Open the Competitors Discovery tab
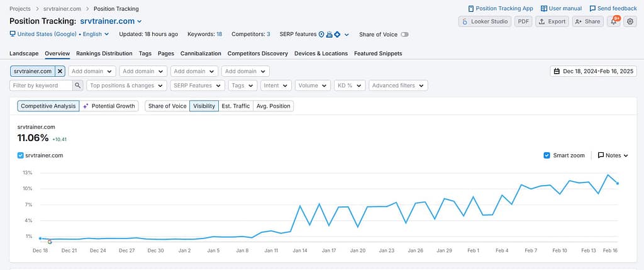Viewport: 644px width, 270px height. pyautogui.click(x=257, y=53)
